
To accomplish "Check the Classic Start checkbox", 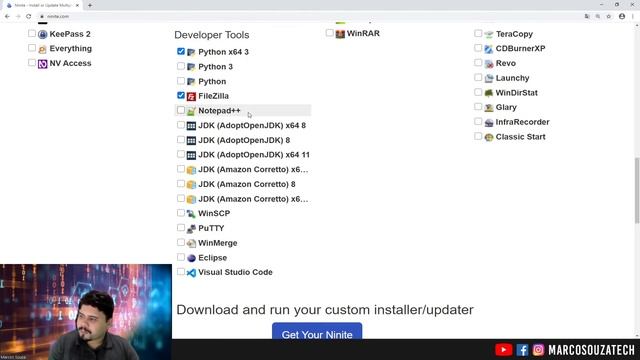I will click(x=478, y=136).
